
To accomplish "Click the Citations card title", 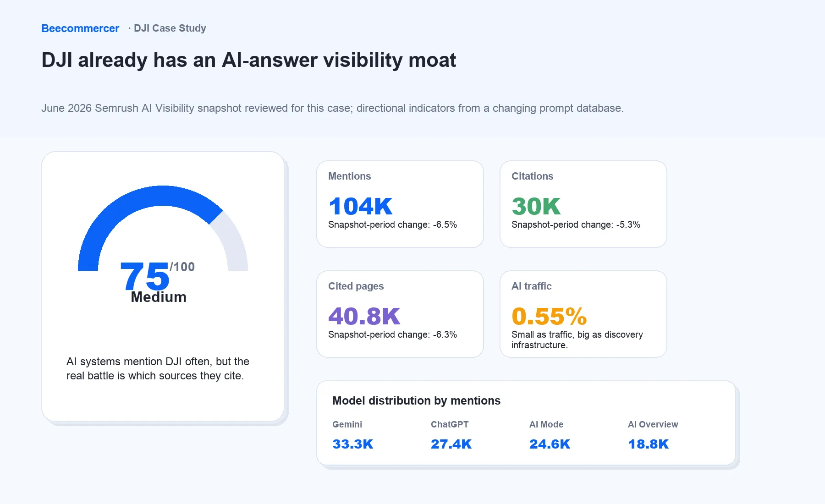I will point(533,176).
